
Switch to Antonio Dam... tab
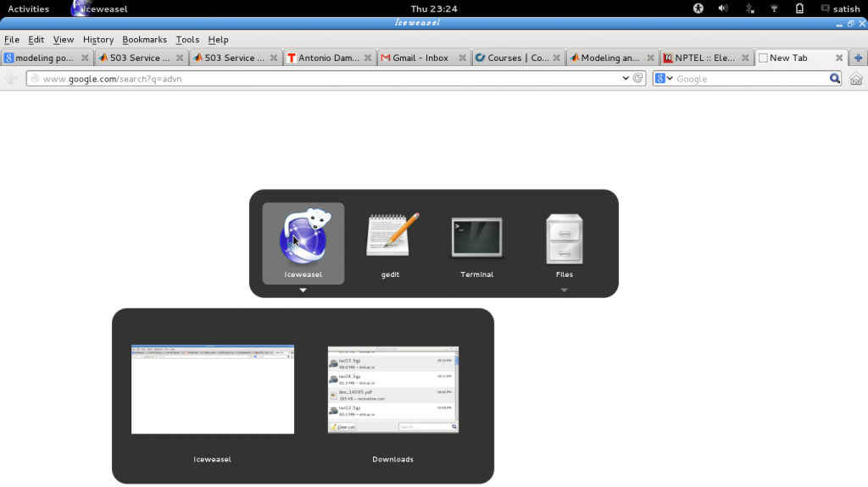coord(329,58)
